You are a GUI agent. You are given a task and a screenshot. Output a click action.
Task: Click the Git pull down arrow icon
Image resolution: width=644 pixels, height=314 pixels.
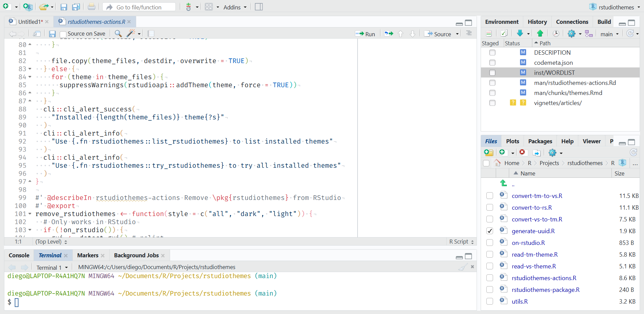tap(520, 33)
